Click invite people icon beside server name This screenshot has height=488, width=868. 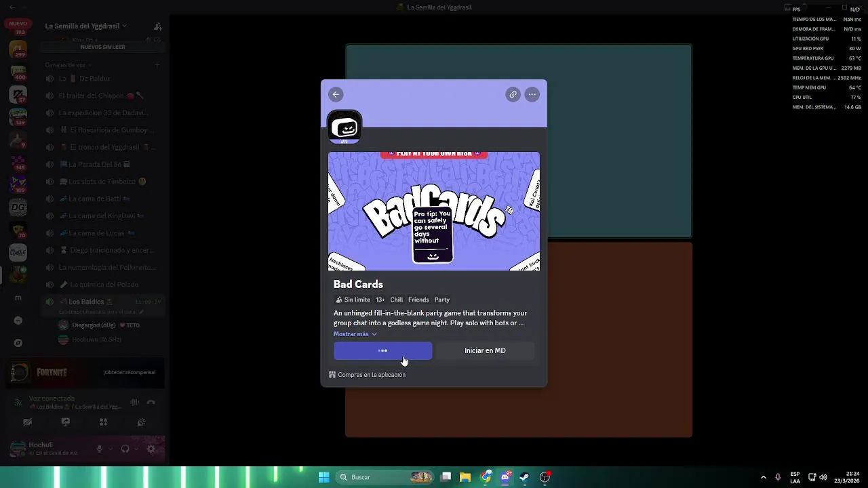click(x=157, y=26)
